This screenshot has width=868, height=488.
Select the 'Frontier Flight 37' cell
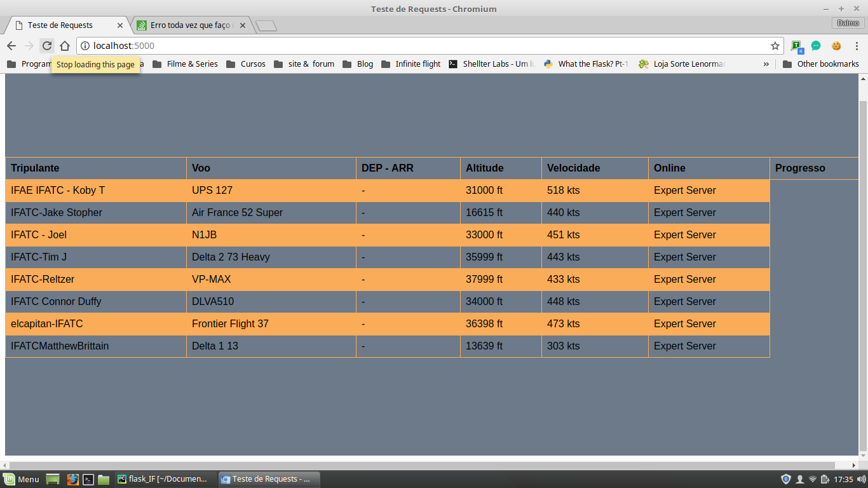coord(271,324)
